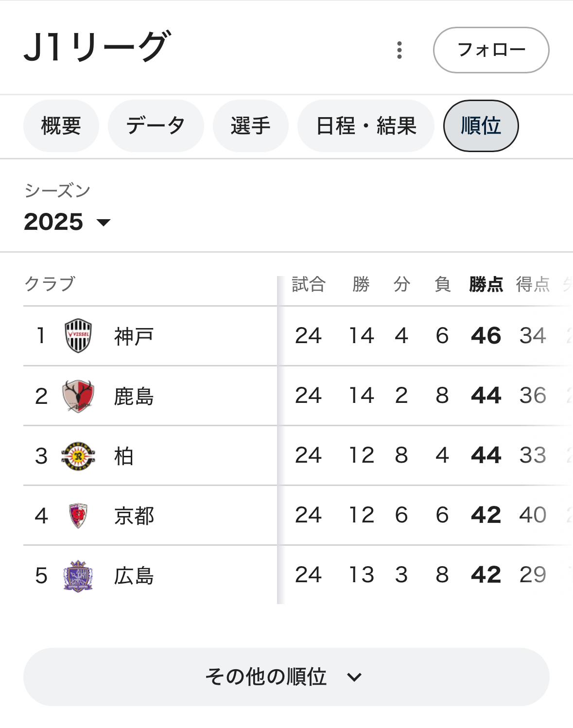Click the Kashiwa Reysol club crest

[78, 456]
